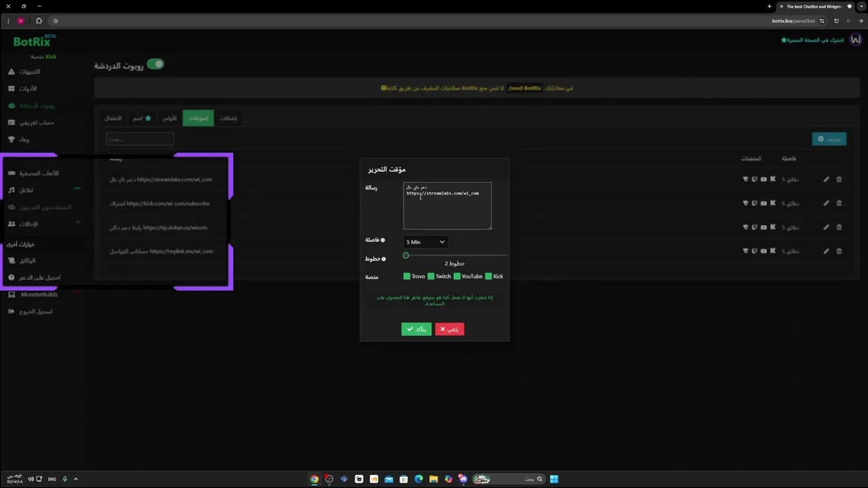Screen dimensions: 868x488
Task: Open the profile (حساب تعريفي) sidebar item
Action: pos(31,123)
